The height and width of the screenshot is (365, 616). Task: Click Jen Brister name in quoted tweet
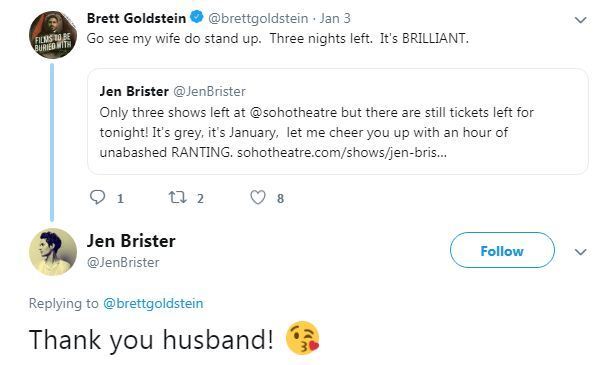point(134,91)
